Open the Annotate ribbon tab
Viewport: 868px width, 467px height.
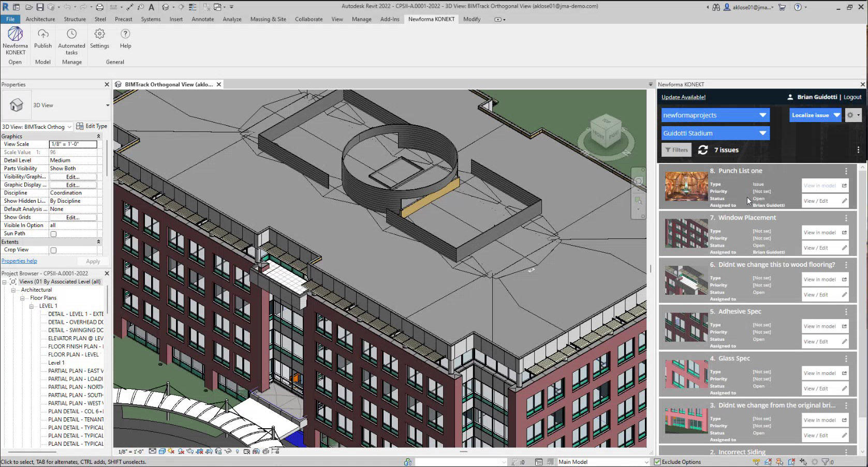point(202,19)
